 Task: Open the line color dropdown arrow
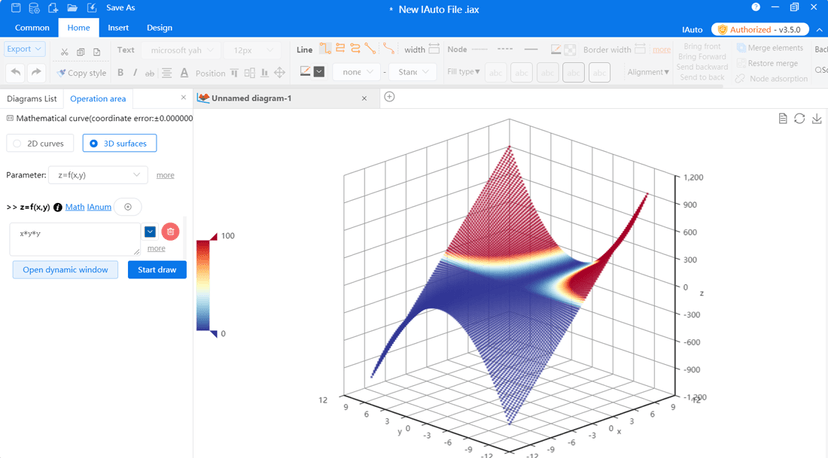(319, 71)
